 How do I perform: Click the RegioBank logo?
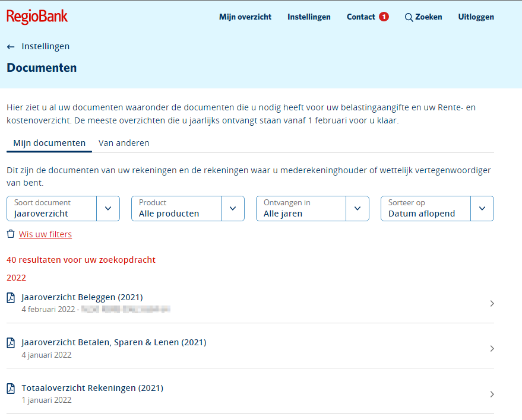[37, 17]
